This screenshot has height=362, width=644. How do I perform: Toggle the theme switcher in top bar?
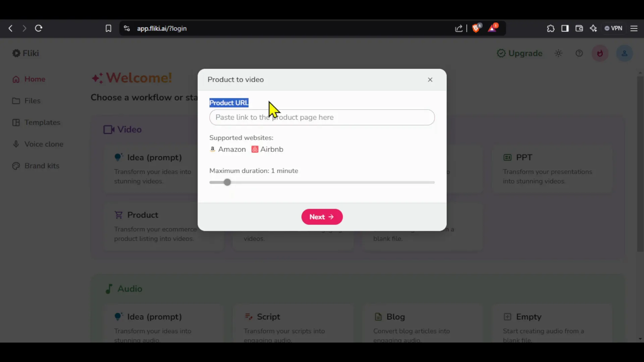(558, 53)
